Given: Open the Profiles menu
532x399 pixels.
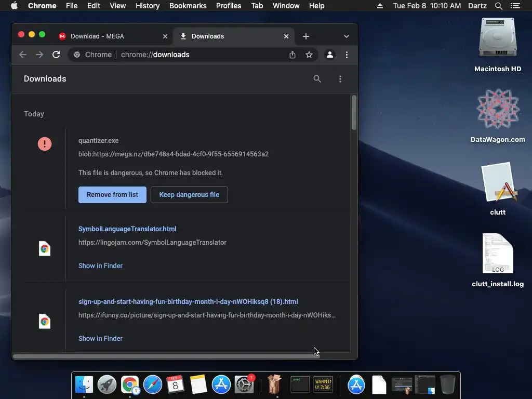Looking at the screenshot, I should (x=229, y=6).
